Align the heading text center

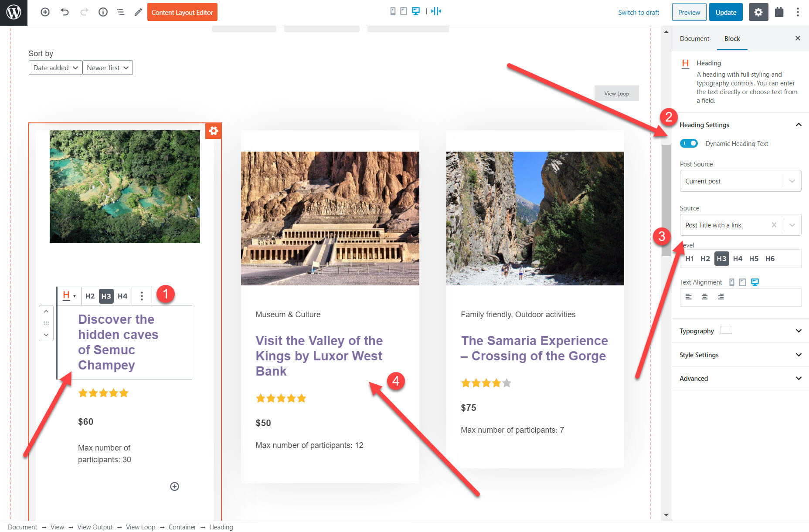[705, 297]
